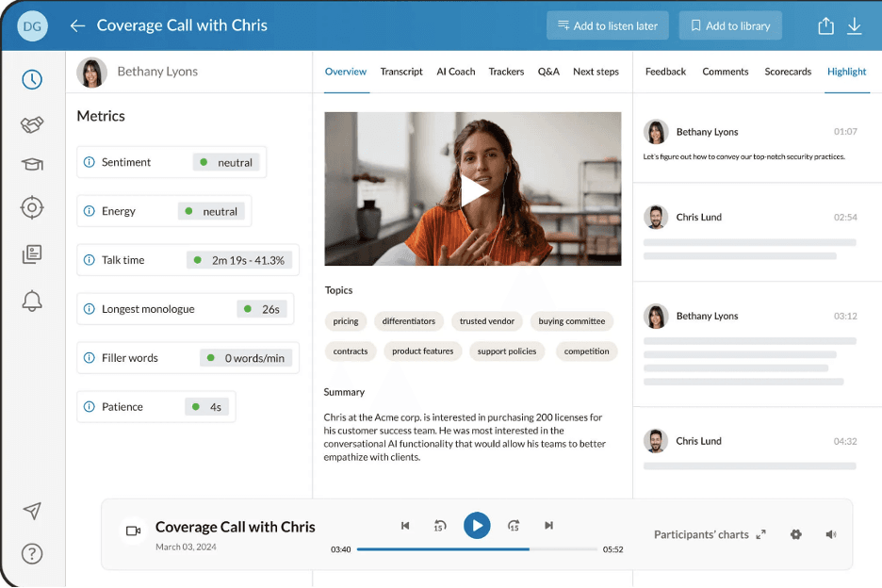
Task: Open the clock recents icon in sidebar
Action: [x=31, y=80]
